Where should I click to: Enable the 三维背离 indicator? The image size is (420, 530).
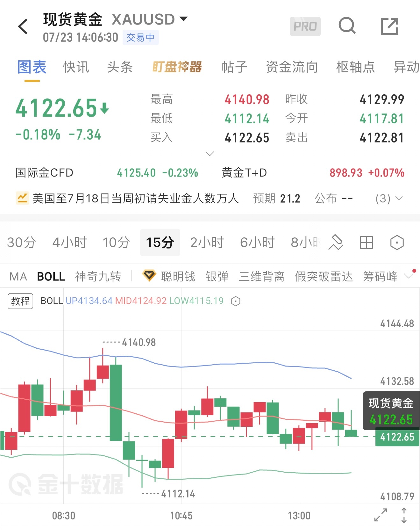261,276
